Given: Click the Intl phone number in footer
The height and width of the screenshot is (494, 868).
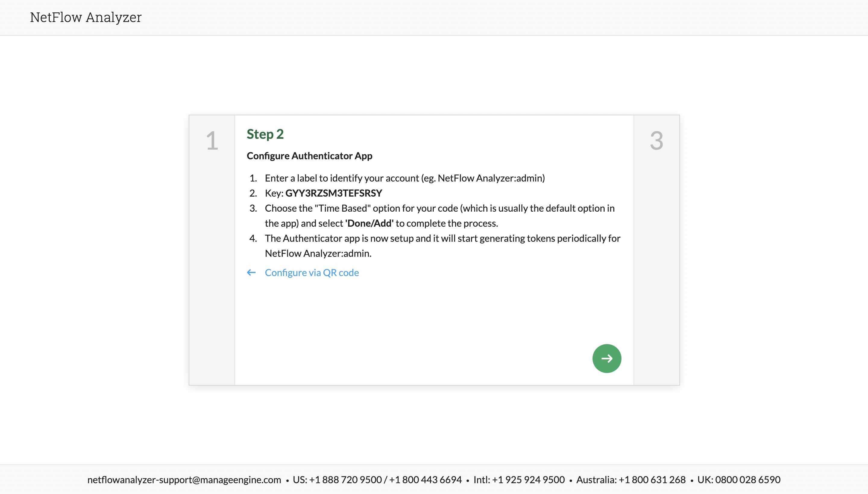Looking at the screenshot, I should [528, 480].
